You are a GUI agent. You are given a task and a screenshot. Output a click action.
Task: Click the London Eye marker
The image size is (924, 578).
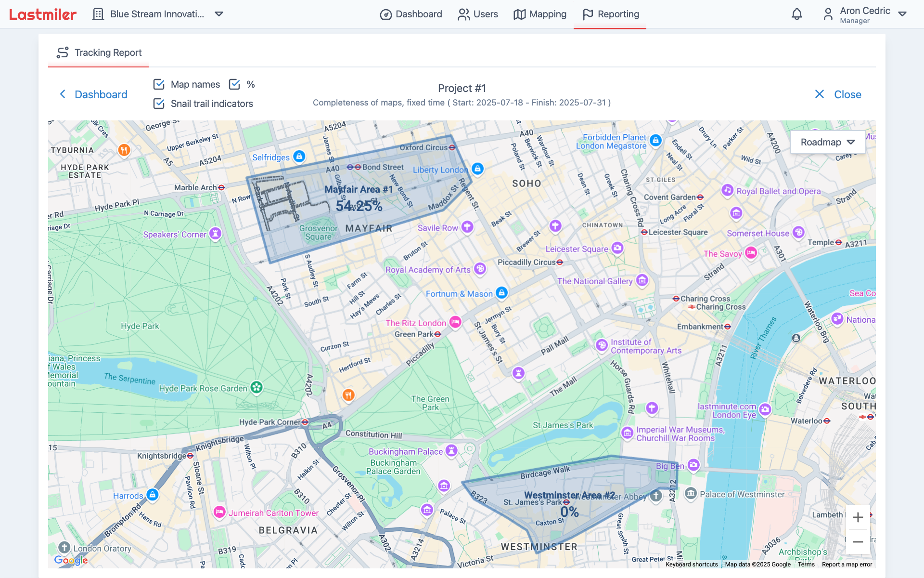tap(765, 410)
